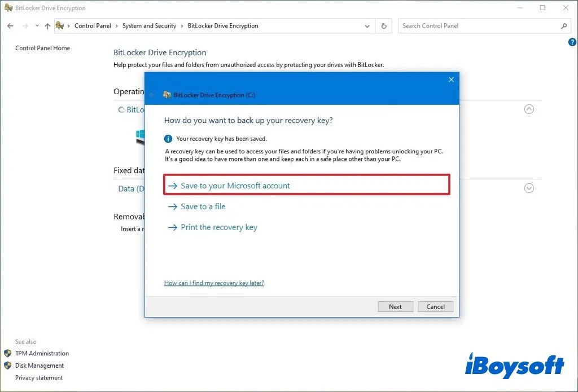The image size is (578, 392).
Task: Click the BitLocker icon in the address bar
Action: (x=60, y=25)
